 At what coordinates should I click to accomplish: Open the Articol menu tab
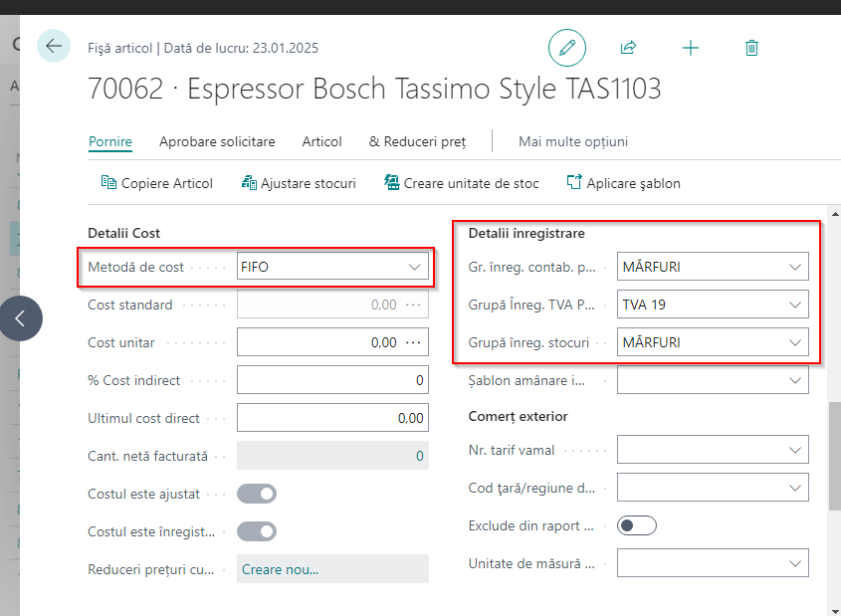(321, 141)
